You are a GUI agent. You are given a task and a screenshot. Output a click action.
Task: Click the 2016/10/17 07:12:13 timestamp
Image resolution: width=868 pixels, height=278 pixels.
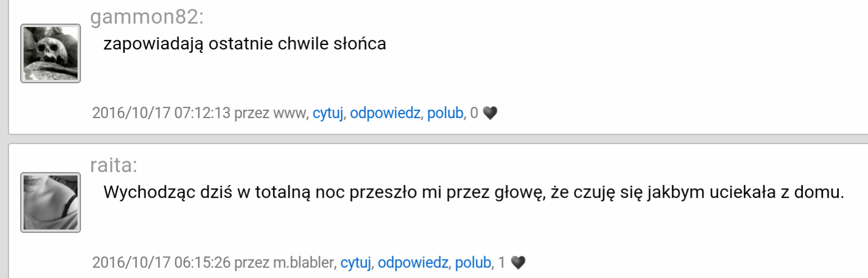(x=161, y=114)
